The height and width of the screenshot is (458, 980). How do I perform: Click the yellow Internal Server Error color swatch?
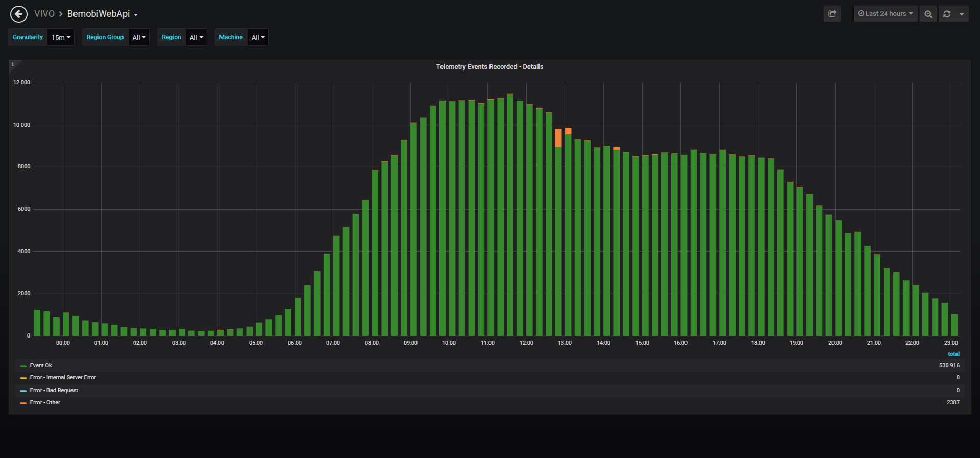click(23, 378)
